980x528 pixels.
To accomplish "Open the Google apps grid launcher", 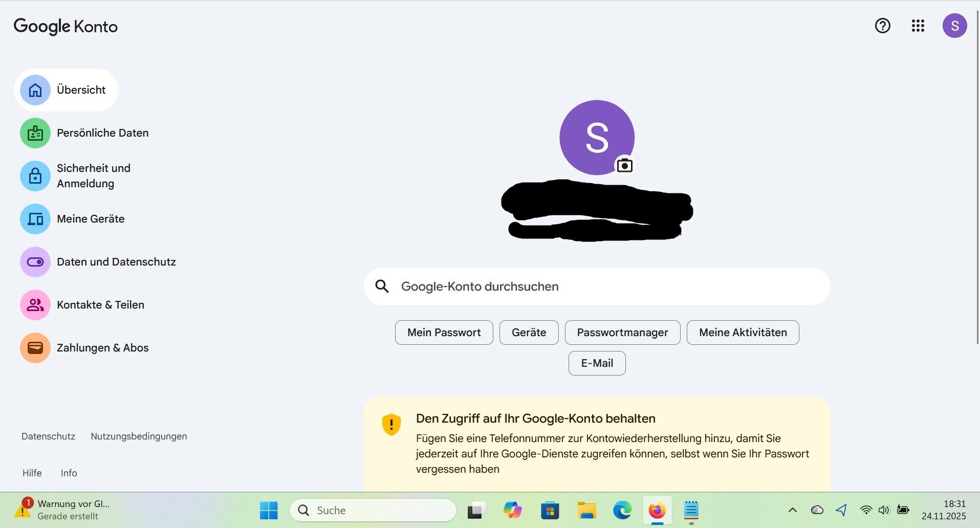I will tap(918, 26).
